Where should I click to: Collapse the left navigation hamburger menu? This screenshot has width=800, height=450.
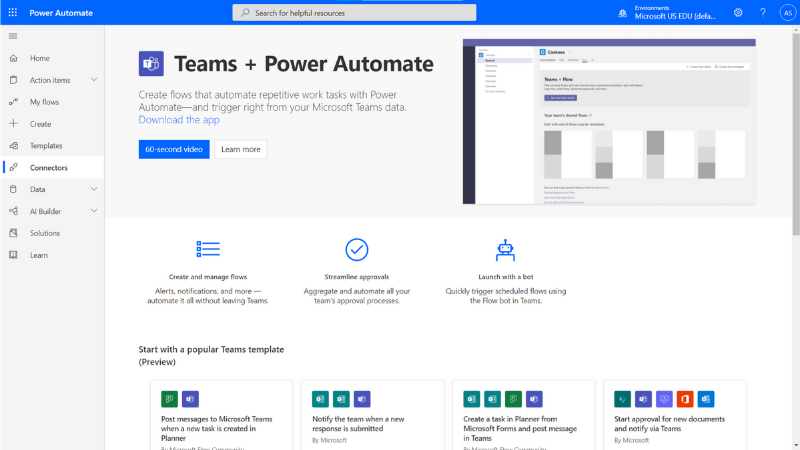[13, 36]
